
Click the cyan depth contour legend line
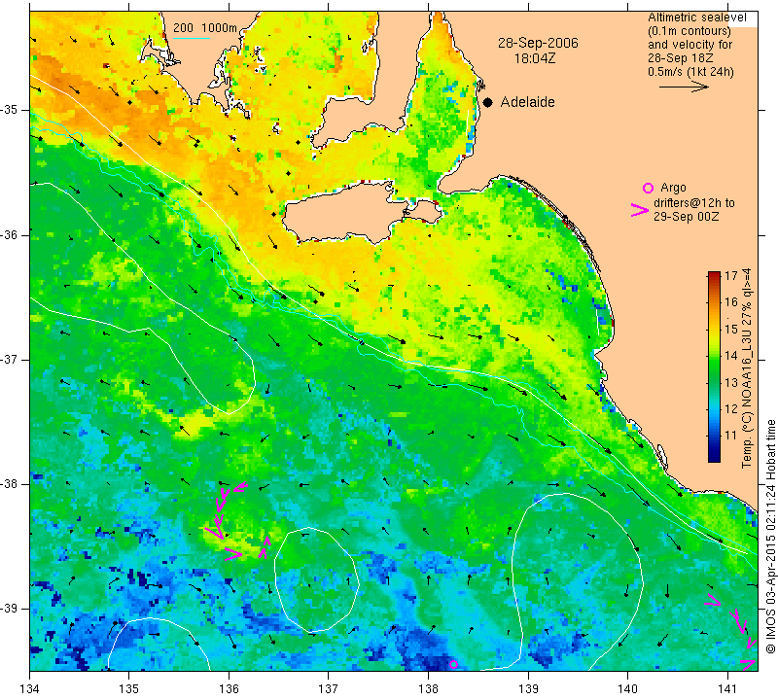(191, 38)
